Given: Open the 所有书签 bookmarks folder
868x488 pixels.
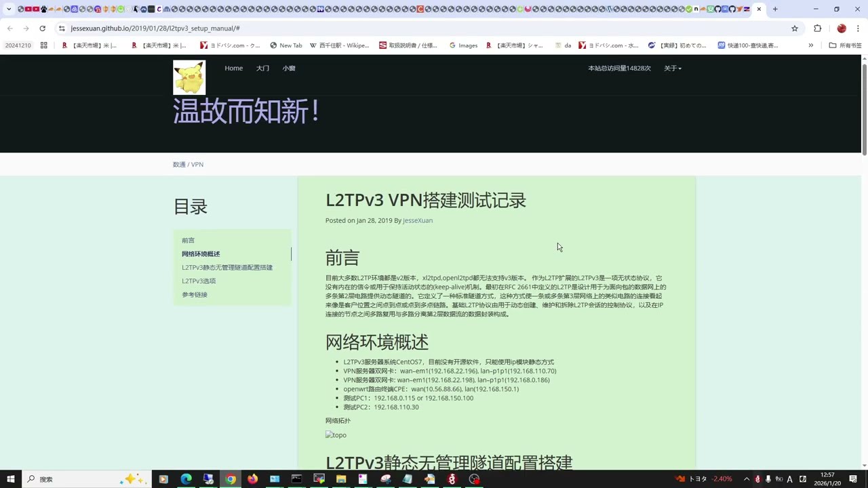Looking at the screenshot, I should click(x=846, y=45).
